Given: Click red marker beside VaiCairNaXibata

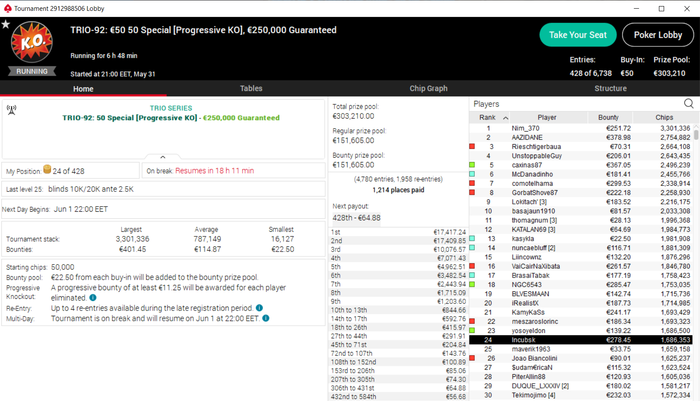Looking at the screenshot, I should [472, 266].
